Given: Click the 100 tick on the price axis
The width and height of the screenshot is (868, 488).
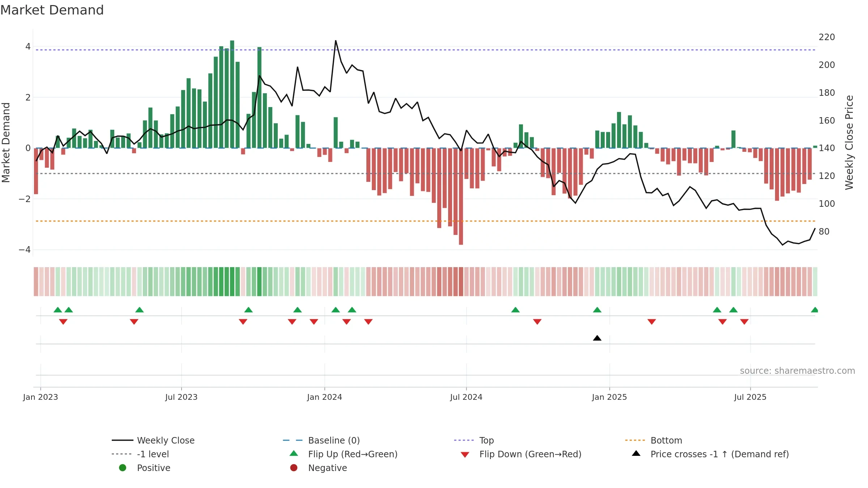Looking at the screenshot, I should 827,204.
